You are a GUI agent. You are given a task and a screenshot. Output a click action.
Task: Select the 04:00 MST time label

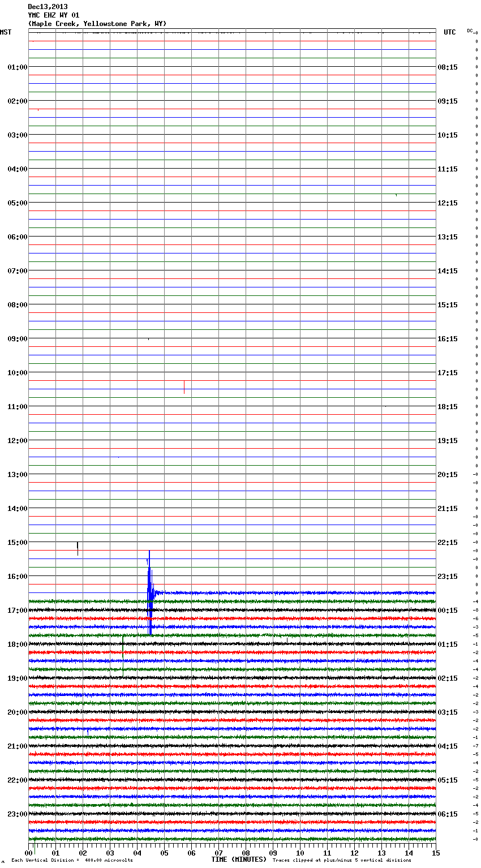tap(18, 169)
